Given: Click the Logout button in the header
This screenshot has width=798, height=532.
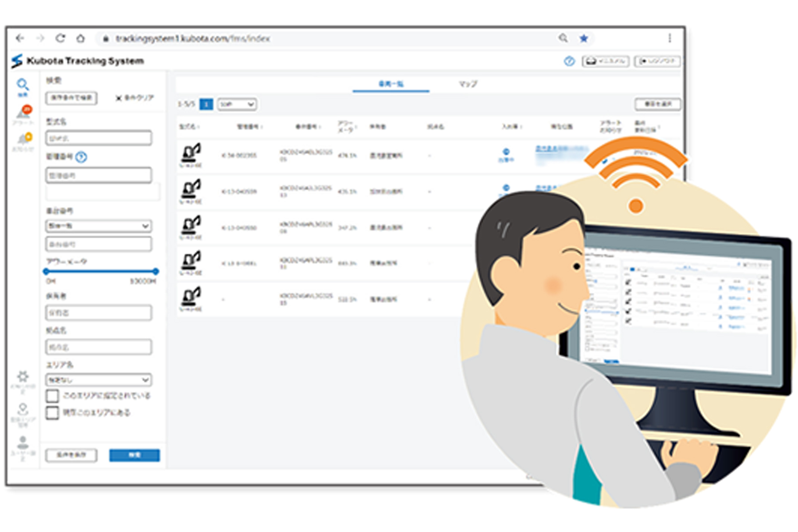Looking at the screenshot, I should [x=657, y=61].
